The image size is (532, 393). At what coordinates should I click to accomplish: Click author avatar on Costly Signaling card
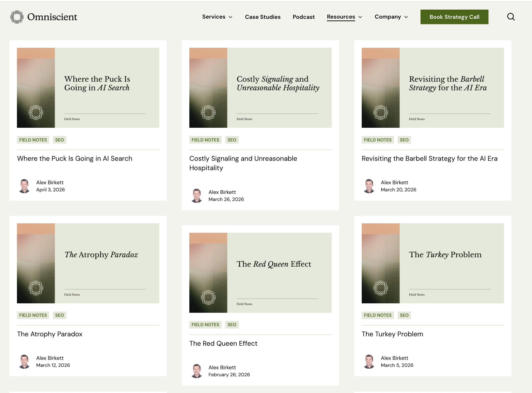point(197,196)
